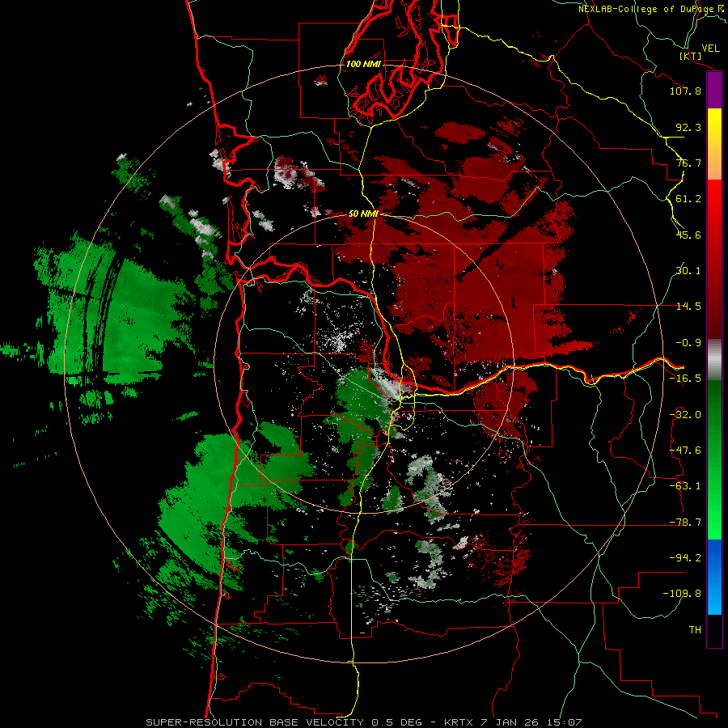Click the Super-Resolution Base Velocity caption
Screen dimensions: 728x728
[x=363, y=722]
